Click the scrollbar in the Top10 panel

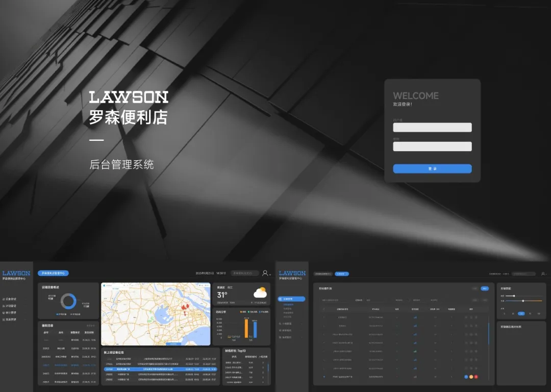click(268, 367)
